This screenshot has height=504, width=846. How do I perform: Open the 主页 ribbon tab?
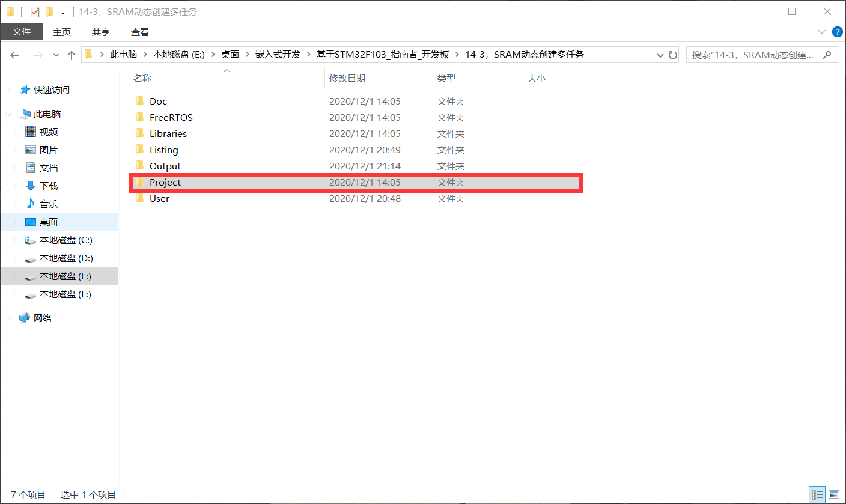tap(62, 32)
